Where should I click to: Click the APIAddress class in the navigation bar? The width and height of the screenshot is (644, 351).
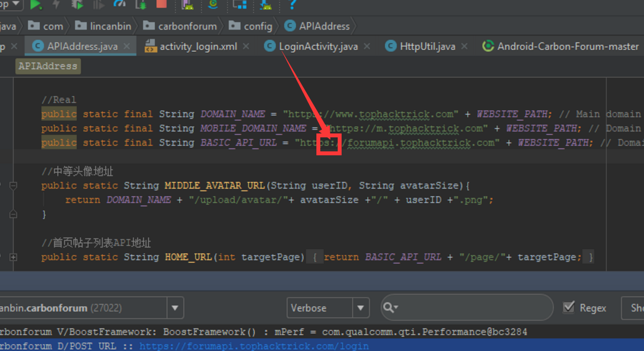coord(317,26)
